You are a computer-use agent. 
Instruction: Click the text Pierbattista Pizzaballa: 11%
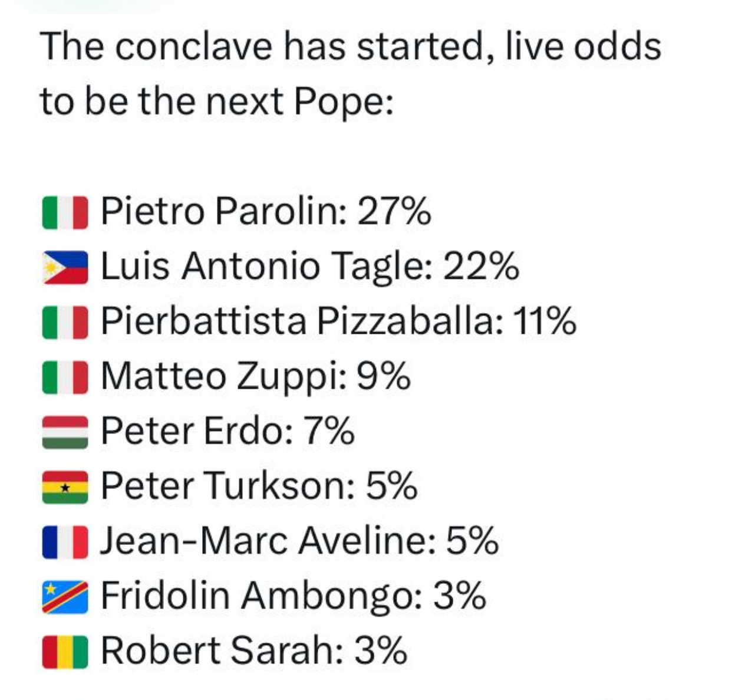coord(338,321)
